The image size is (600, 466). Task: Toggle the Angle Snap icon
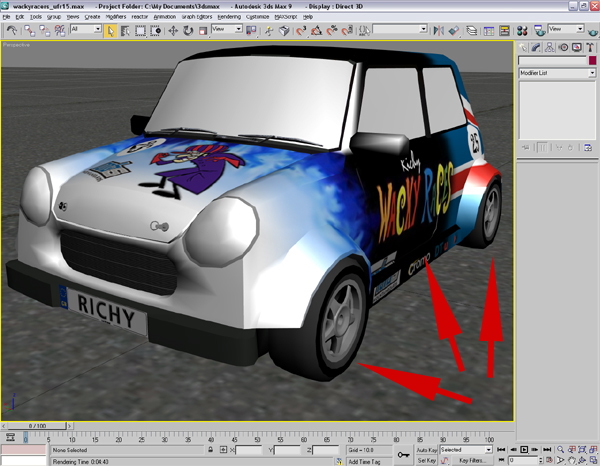coord(316,31)
